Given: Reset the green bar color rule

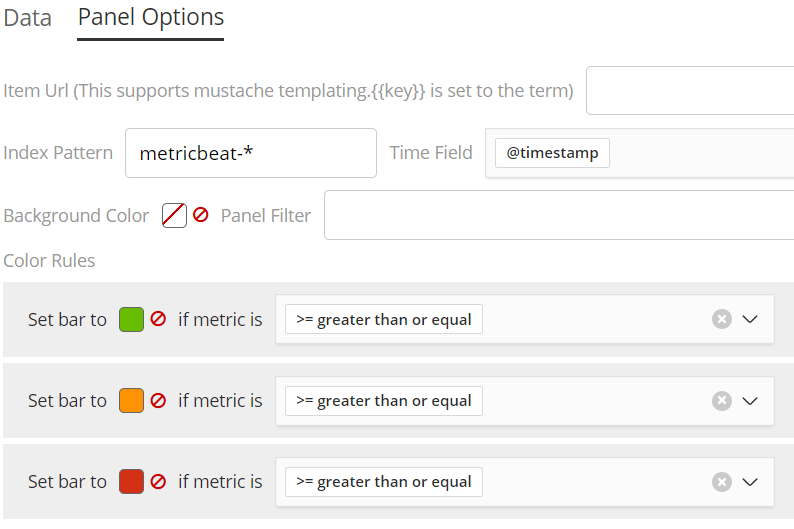Looking at the screenshot, I should click(x=158, y=319).
